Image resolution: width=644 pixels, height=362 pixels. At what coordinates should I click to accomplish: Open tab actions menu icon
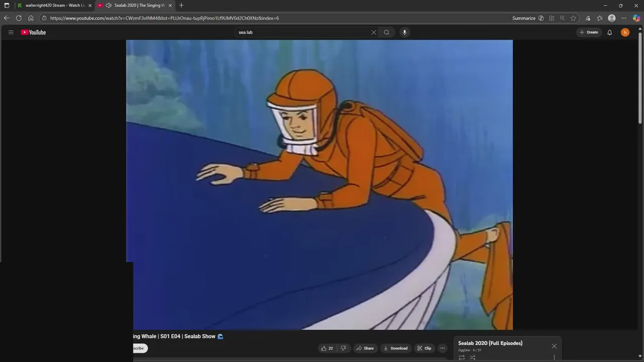(7, 6)
